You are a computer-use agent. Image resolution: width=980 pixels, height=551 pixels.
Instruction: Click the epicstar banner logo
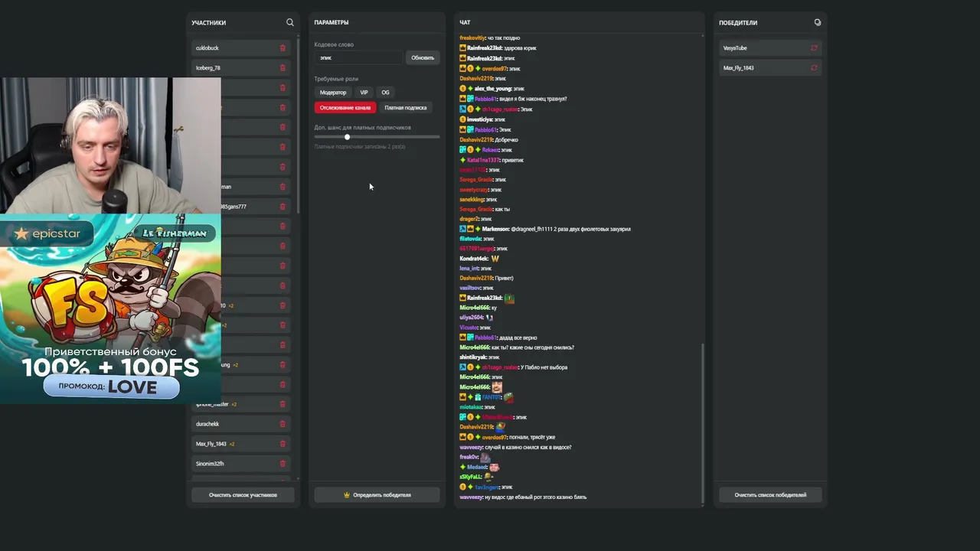(x=47, y=233)
